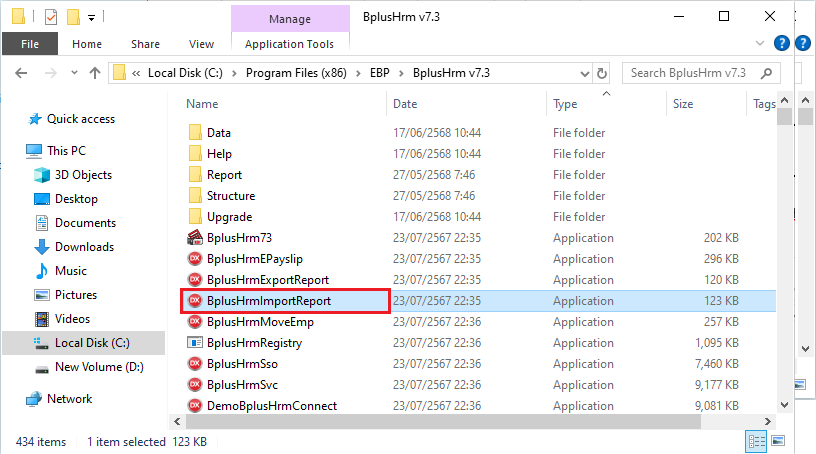Open Music in the navigation pane
The image size is (816, 454).
point(70,271)
